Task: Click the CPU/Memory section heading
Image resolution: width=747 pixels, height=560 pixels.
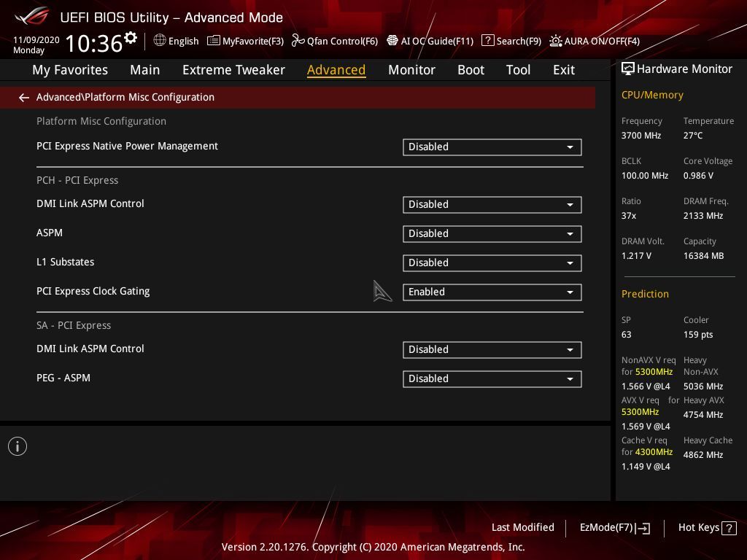Action: (652, 95)
